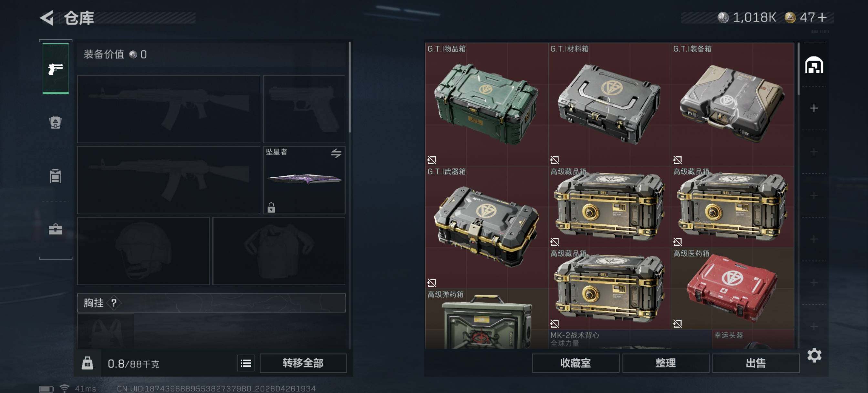The width and height of the screenshot is (868, 393).
Task: Select the G.T.I物品箱 green crate
Action: point(487,104)
